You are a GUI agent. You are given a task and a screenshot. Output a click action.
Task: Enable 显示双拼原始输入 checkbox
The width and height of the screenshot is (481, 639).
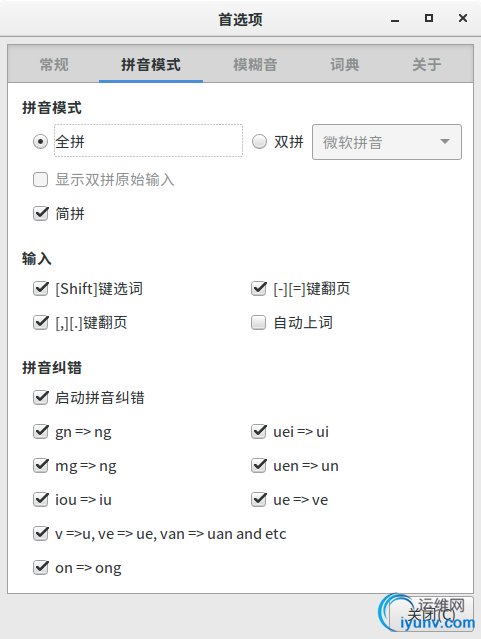click(x=40, y=180)
